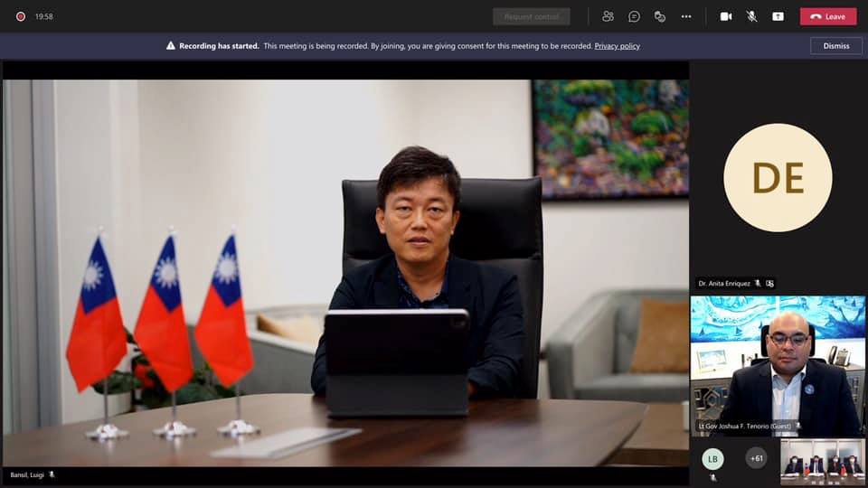This screenshot has height=488, width=868.
Task: Click the reactions icon in toolbar
Action: point(660,16)
